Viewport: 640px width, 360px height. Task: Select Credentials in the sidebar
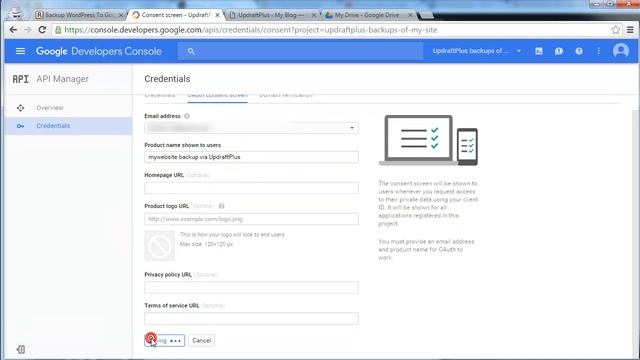(68, 126)
